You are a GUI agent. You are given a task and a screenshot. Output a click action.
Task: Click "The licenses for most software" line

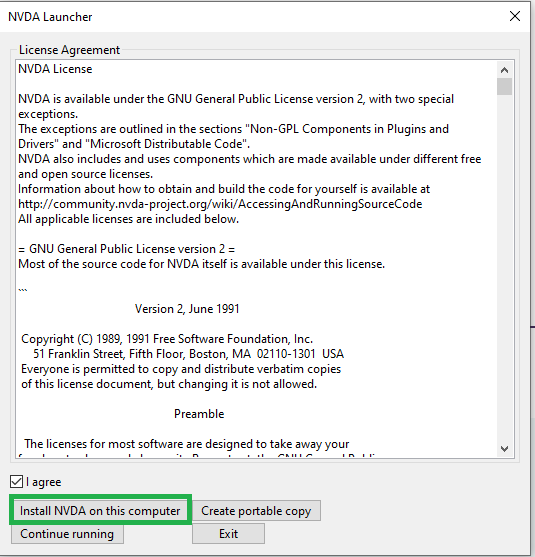187,444
